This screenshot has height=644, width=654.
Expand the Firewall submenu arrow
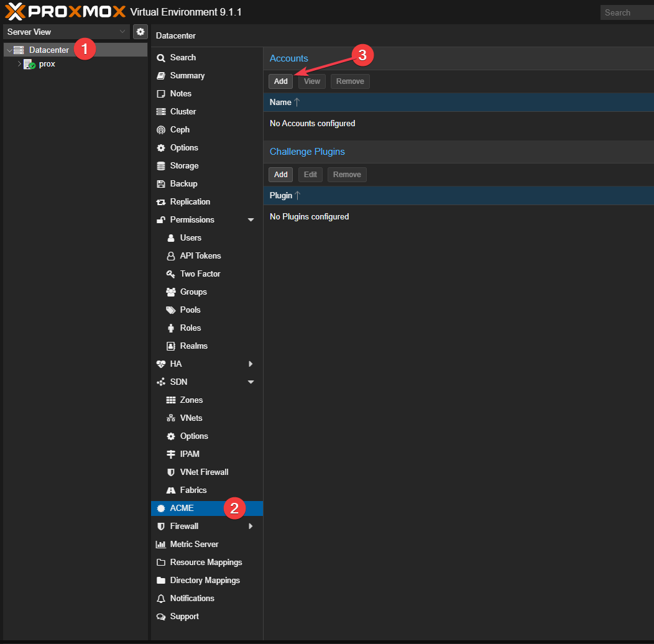(251, 527)
